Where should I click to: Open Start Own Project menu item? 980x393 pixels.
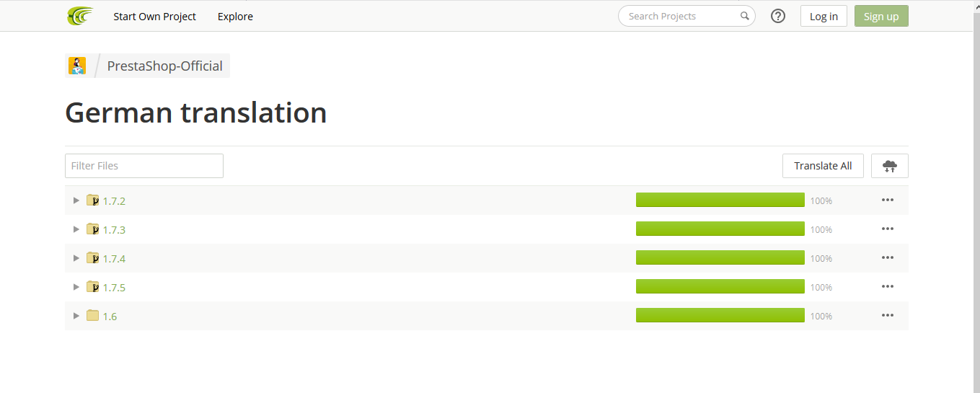154,16
